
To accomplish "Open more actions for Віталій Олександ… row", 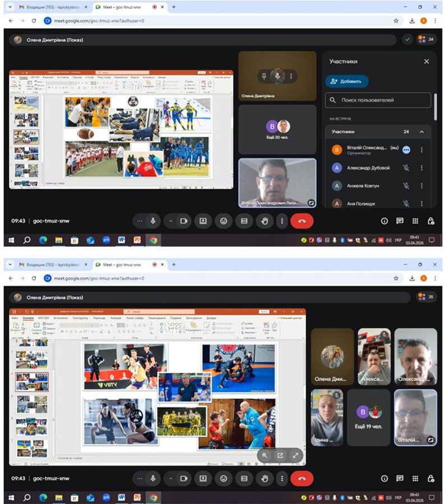I will point(422,150).
